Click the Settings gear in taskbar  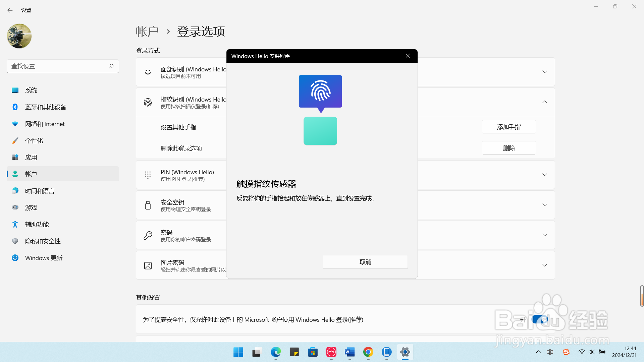405,352
